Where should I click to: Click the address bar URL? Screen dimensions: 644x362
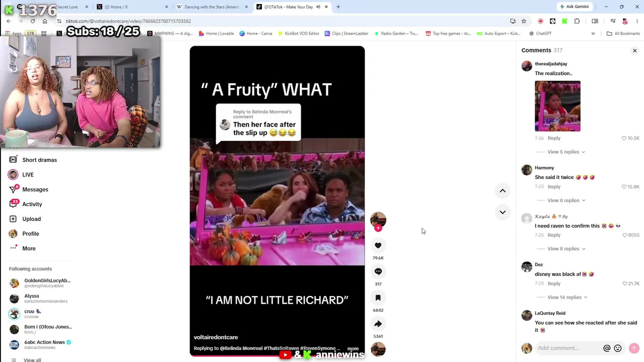point(128,21)
